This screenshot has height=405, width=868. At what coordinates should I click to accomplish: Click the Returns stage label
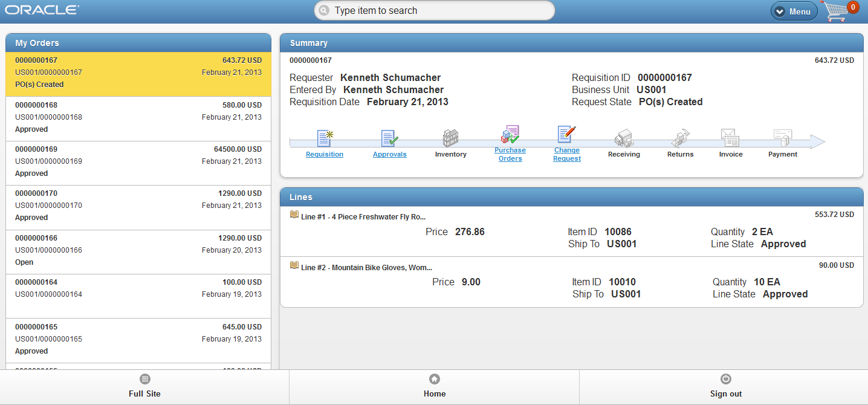point(681,155)
